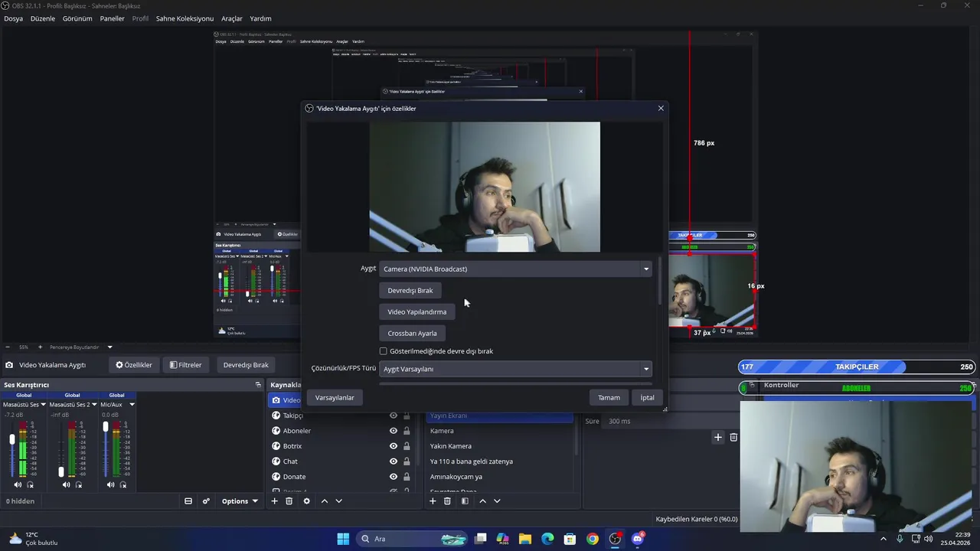The image size is (980, 551).
Task: Open Düzenle menu
Action: pos(43,18)
